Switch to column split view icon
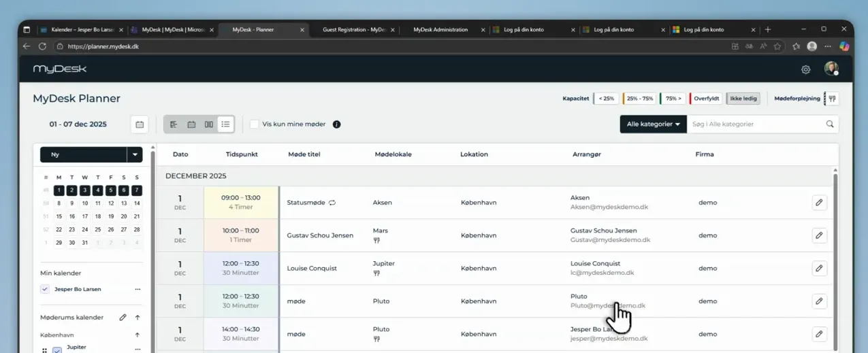This screenshot has width=868, height=353. pos(209,124)
